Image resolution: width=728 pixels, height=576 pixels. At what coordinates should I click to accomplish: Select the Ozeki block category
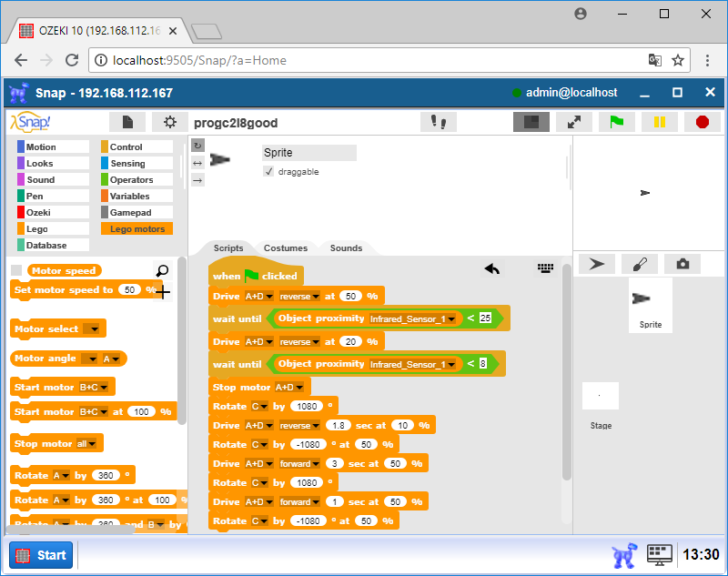tap(53, 212)
